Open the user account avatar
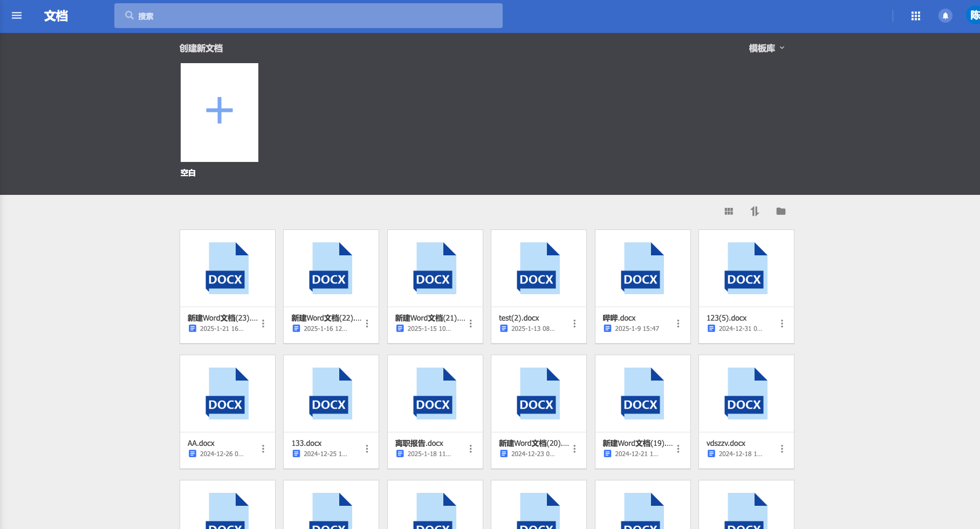The image size is (980, 529). [x=974, y=16]
